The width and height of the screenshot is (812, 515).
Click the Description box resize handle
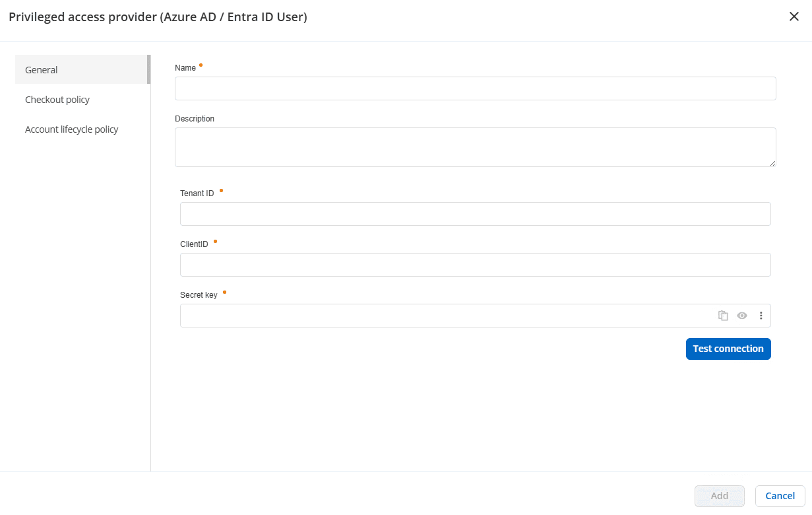coord(772,163)
